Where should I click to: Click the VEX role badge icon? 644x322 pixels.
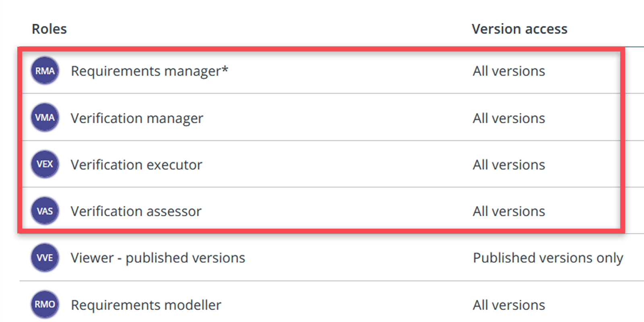pyautogui.click(x=45, y=164)
